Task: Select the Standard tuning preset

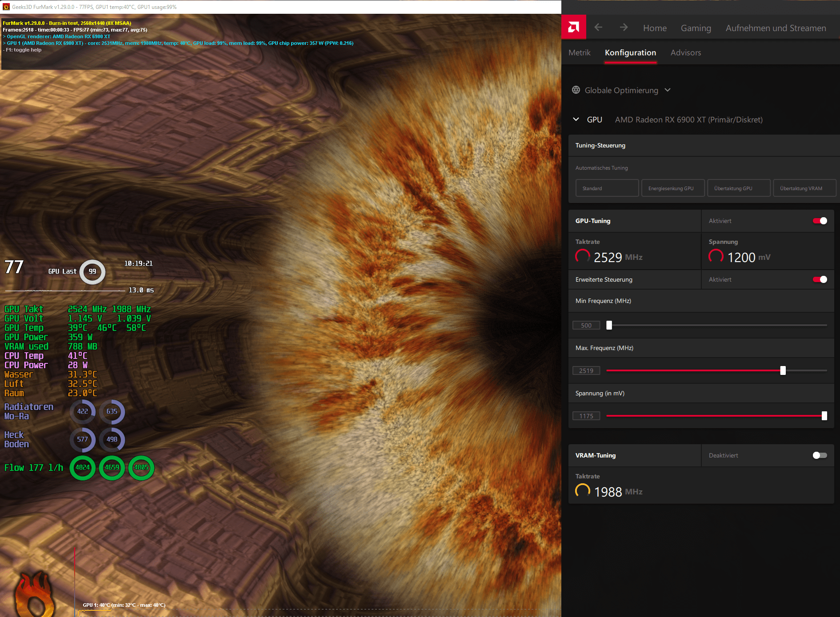Action: coord(607,188)
